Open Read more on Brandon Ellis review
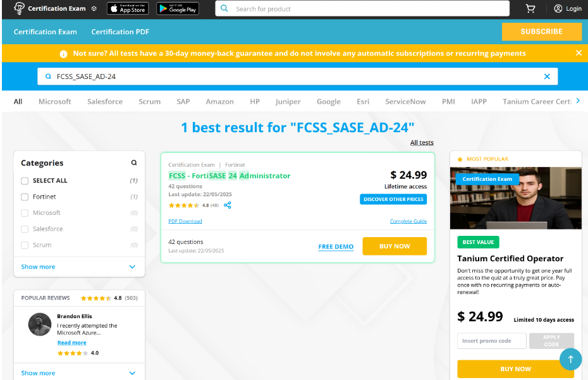588x380 pixels. (71, 343)
